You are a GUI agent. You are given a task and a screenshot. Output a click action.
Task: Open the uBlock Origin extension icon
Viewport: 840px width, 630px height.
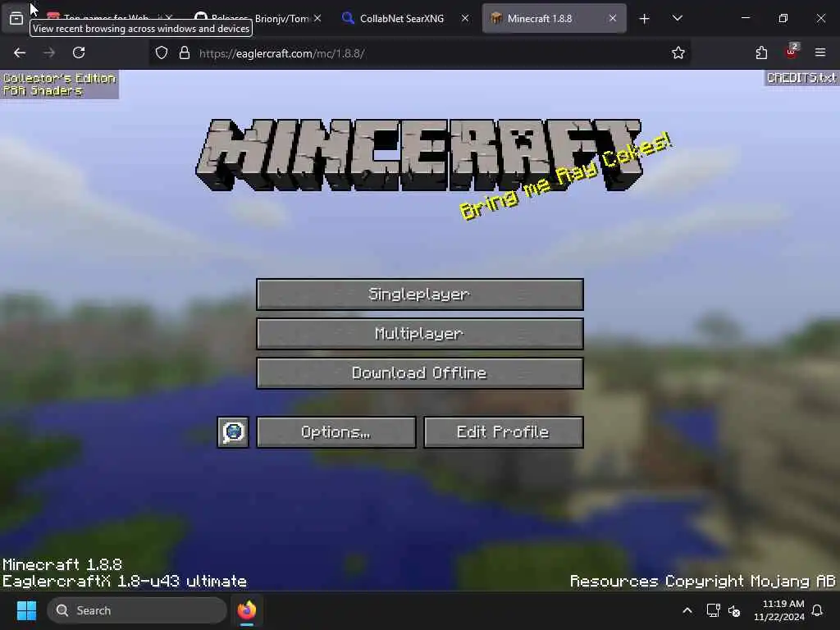click(x=791, y=52)
